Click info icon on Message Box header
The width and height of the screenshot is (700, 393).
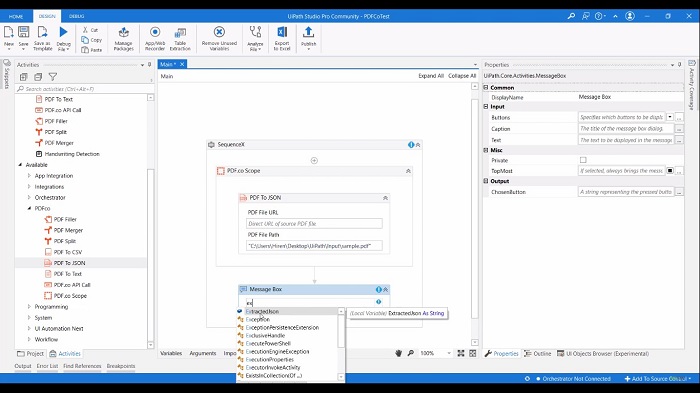[x=379, y=289]
